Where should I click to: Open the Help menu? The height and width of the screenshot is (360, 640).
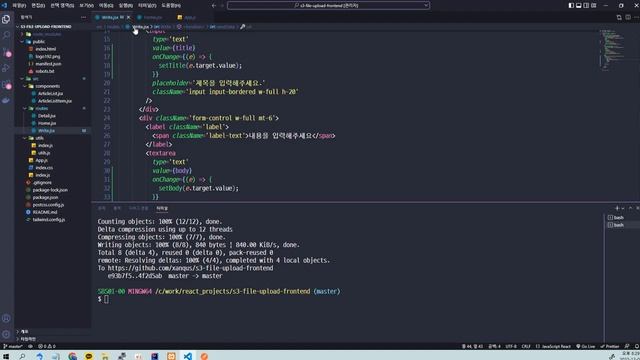171,5
